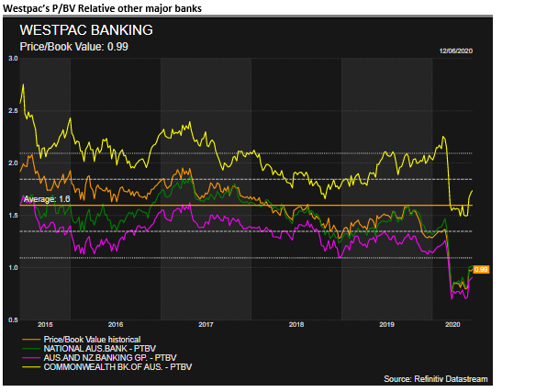Click the heading Westpac's P/BV Relative other major banks
This screenshot has width=547, height=392.
click(x=102, y=8)
